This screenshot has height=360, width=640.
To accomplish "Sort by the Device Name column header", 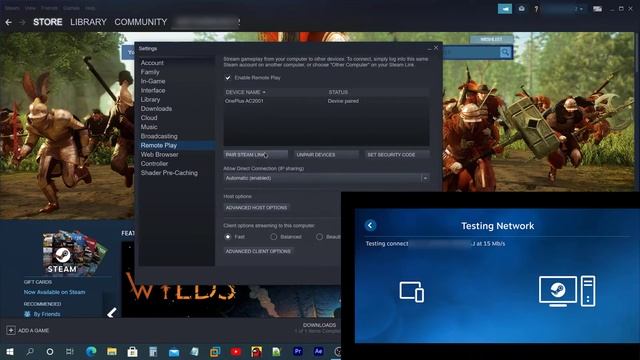I will [x=245, y=92].
